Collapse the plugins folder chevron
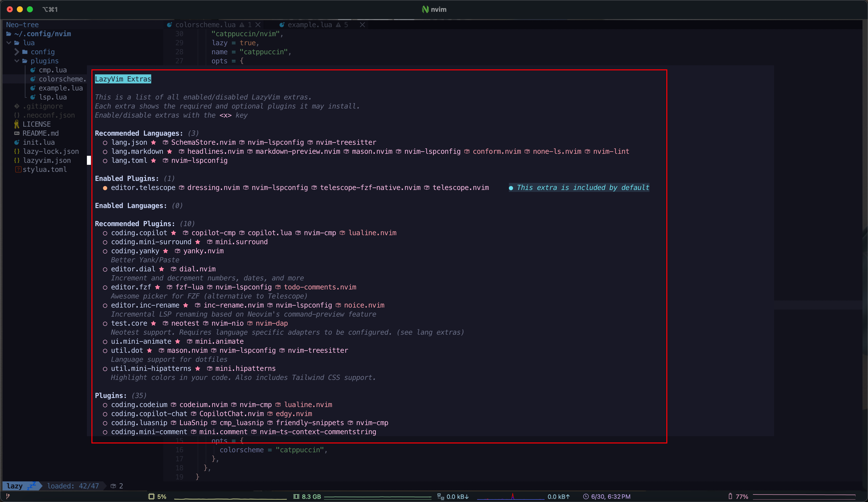868x502 pixels. coord(17,61)
